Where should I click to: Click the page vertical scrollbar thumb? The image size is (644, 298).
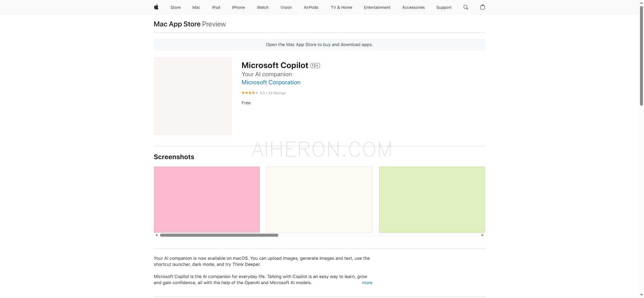[641, 56]
